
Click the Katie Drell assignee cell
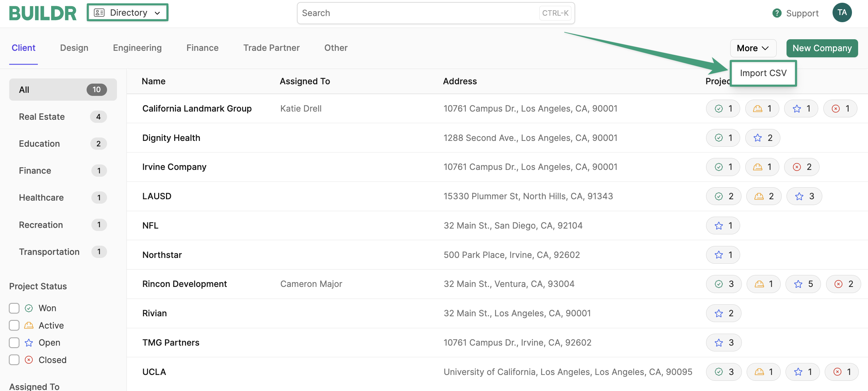click(301, 108)
